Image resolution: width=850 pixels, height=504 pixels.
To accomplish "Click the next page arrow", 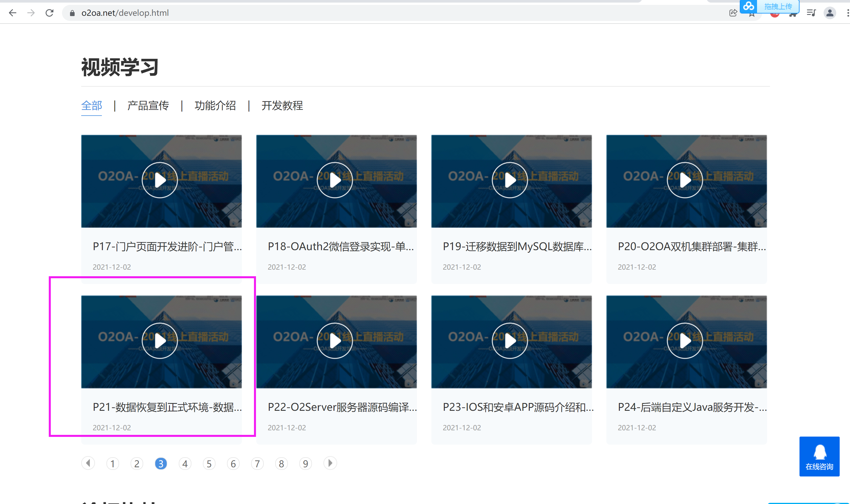I will (x=329, y=463).
